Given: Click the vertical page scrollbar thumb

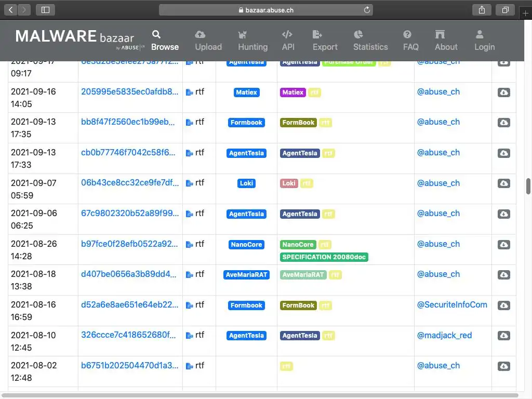Looking at the screenshot, I should (528, 185).
